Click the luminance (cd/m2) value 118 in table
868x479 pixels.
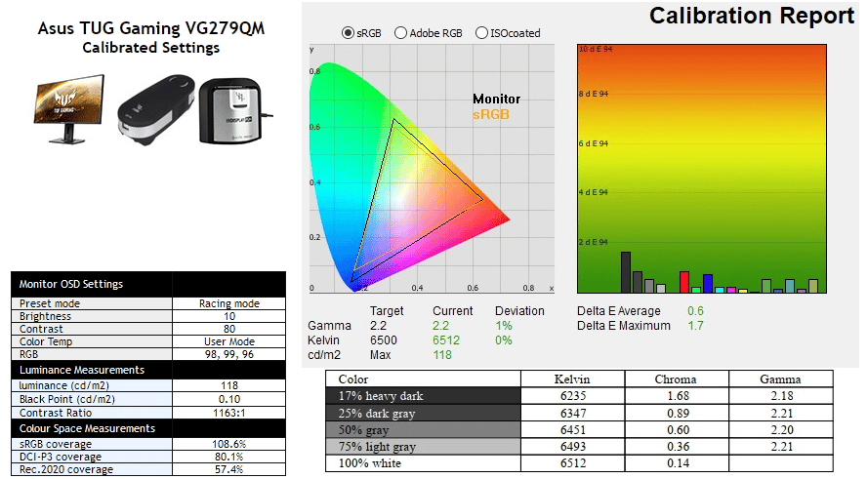pos(229,385)
